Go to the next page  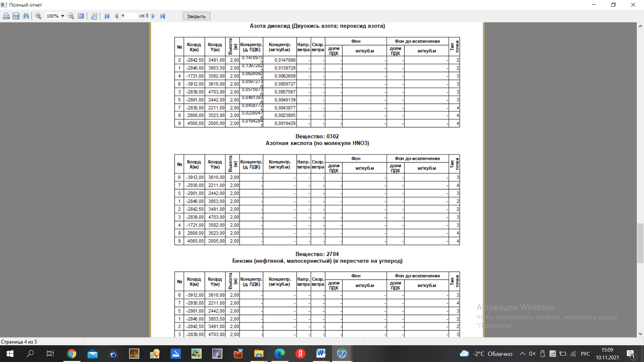(153, 16)
